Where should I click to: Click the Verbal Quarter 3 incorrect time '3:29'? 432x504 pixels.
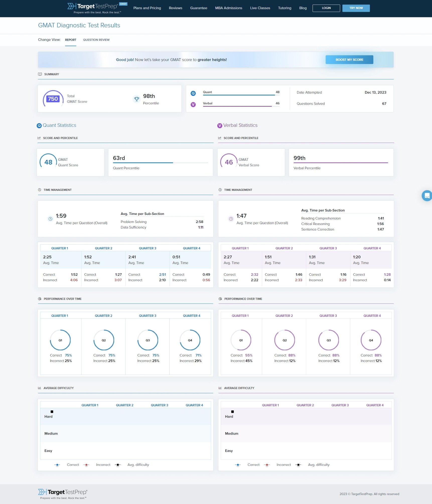tap(342, 280)
